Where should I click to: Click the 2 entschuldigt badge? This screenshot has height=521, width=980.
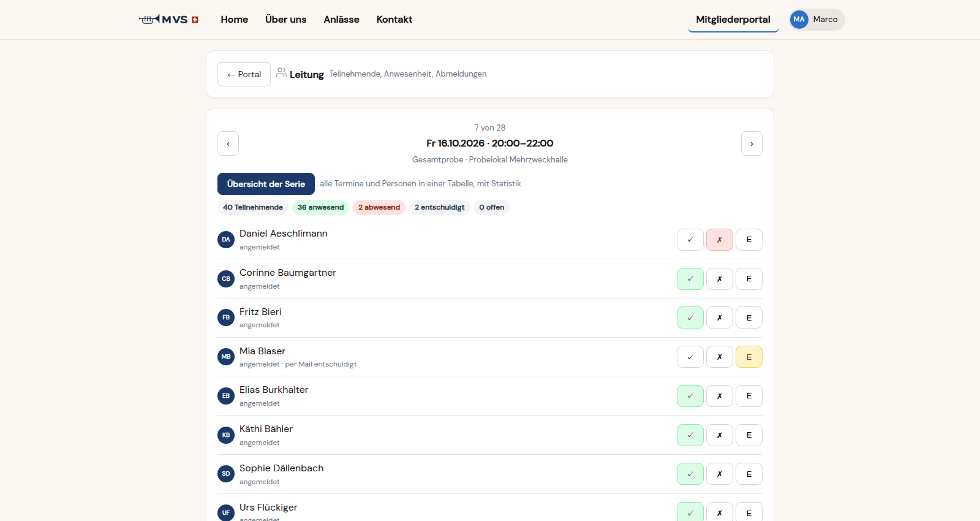(440, 207)
